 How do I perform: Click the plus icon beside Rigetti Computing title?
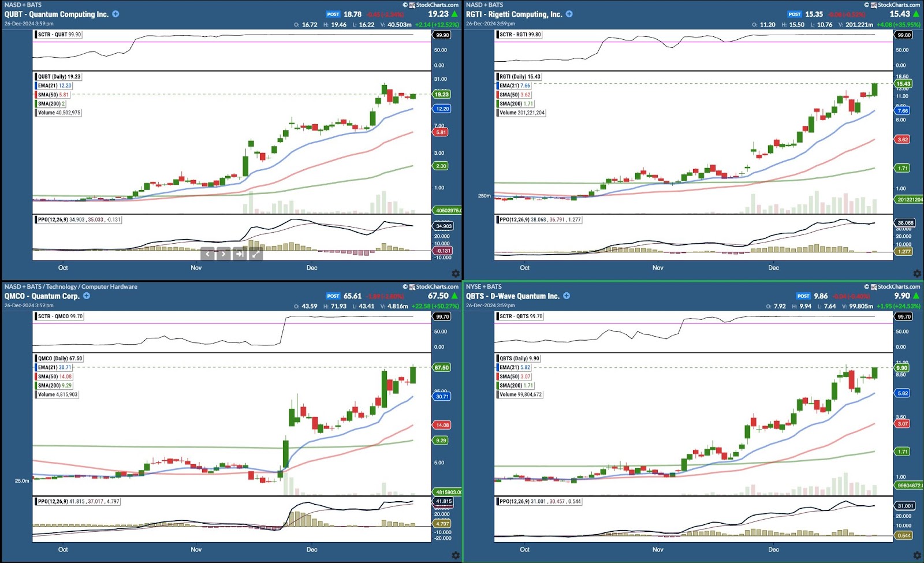coord(569,14)
